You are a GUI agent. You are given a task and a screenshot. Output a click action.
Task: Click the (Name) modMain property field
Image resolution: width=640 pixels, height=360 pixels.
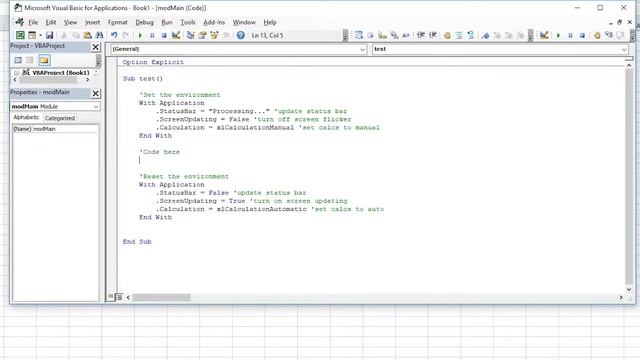pyautogui.click(x=56, y=129)
